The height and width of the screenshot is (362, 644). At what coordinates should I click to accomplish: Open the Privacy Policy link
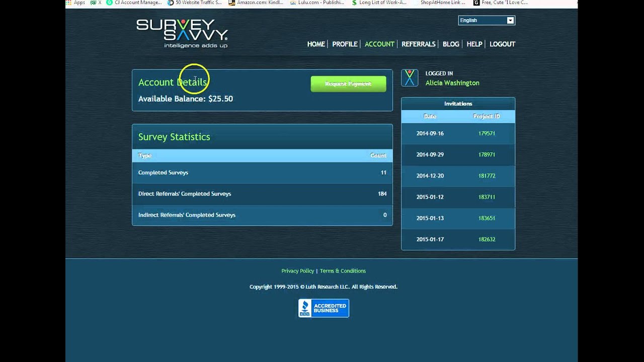point(297,271)
